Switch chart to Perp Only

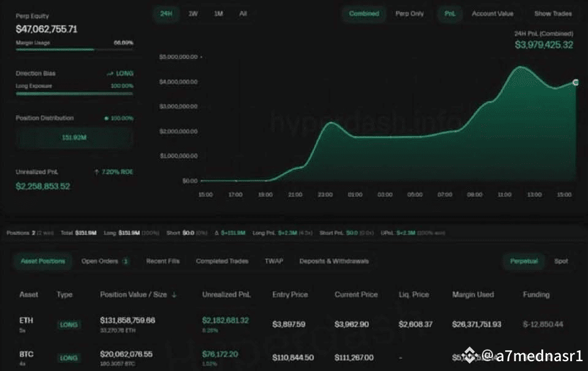pos(410,13)
